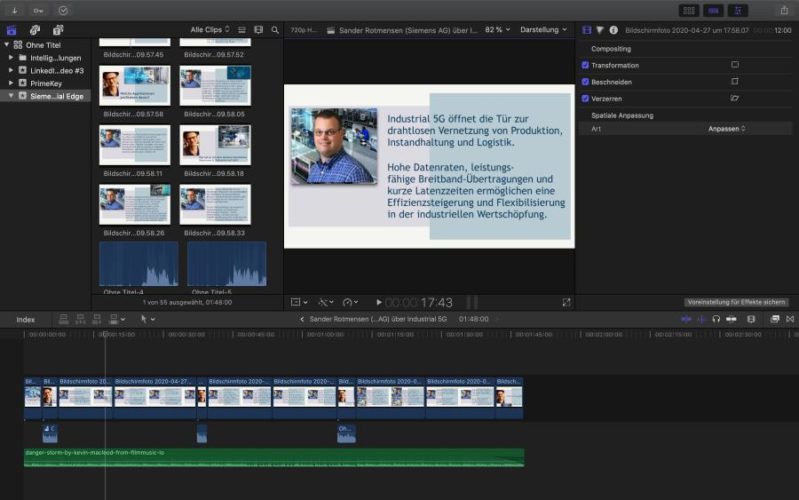This screenshot has height=500, width=799.
Task: Toggle solo headphones icon
Action: pyautogui.click(x=716, y=319)
